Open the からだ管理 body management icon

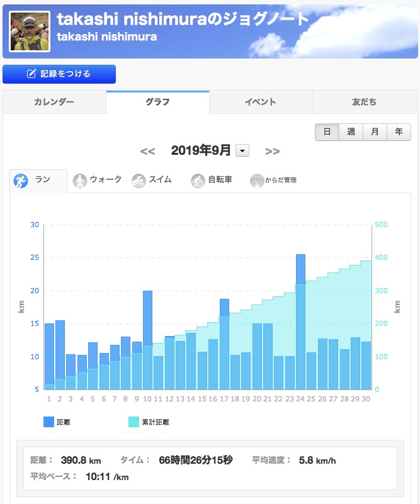point(257,181)
